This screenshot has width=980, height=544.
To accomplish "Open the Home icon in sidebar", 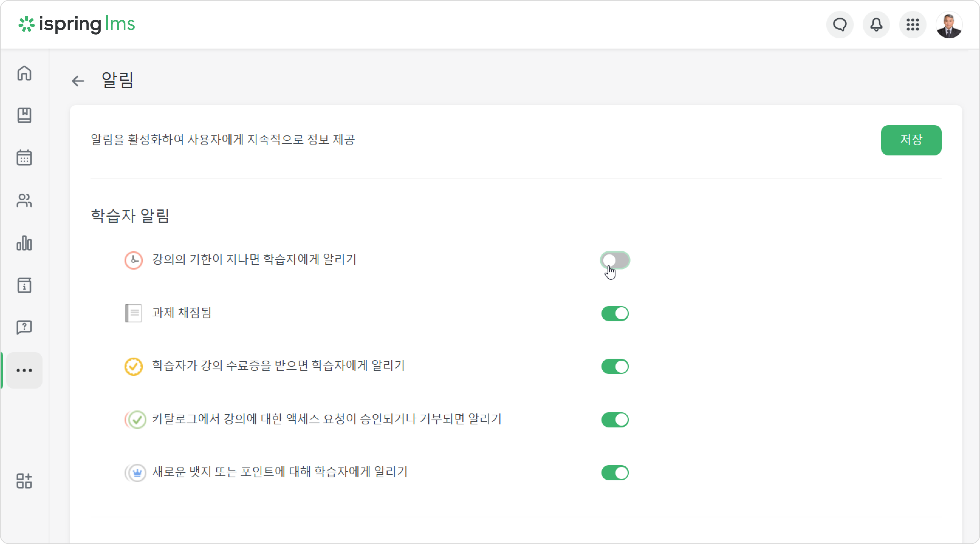I will tap(24, 73).
